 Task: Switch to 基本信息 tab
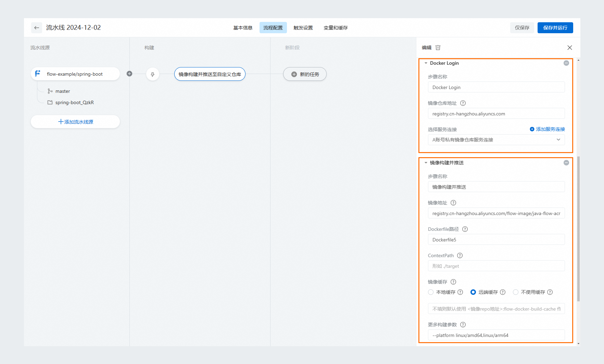[243, 28]
